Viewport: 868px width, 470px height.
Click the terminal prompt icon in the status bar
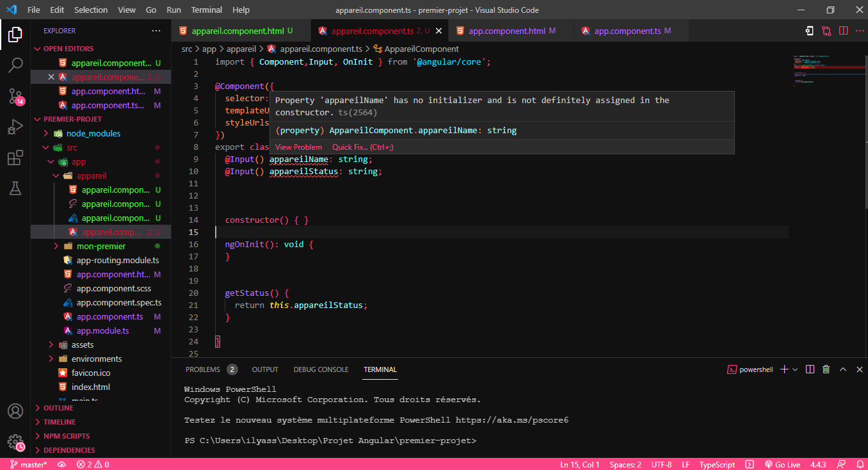[750, 464]
